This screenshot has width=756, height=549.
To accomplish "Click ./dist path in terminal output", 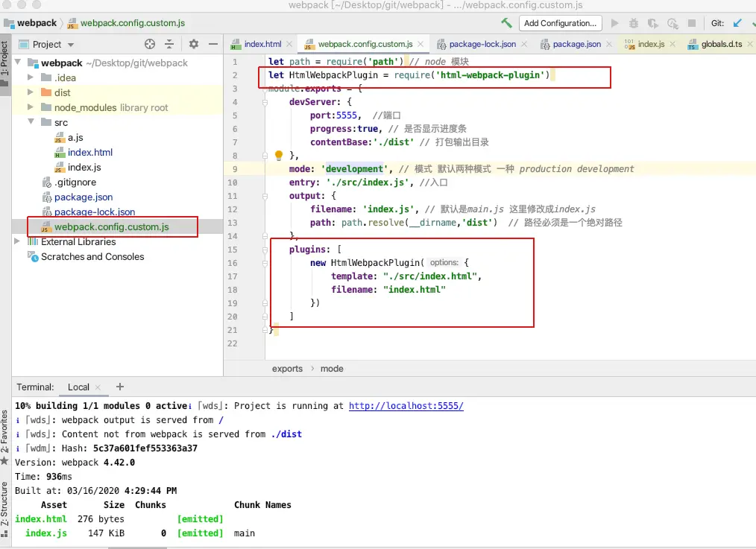I will pos(286,434).
